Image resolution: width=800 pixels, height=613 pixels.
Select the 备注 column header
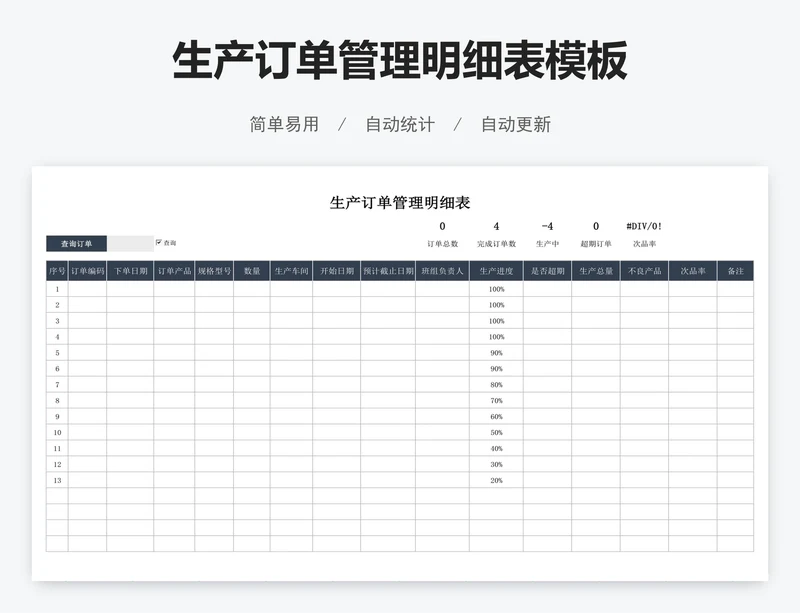pyautogui.click(x=736, y=271)
